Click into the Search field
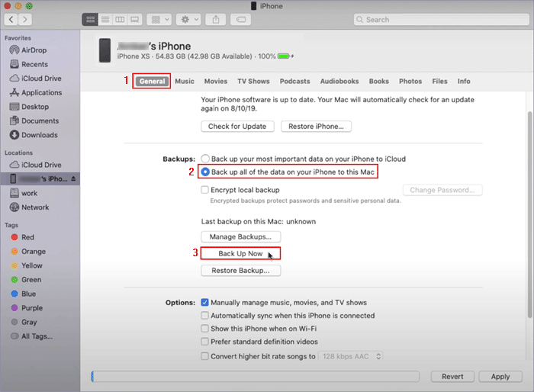Viewport: 534px width, 392px height. pyautogui.click(x=441, y=19)
